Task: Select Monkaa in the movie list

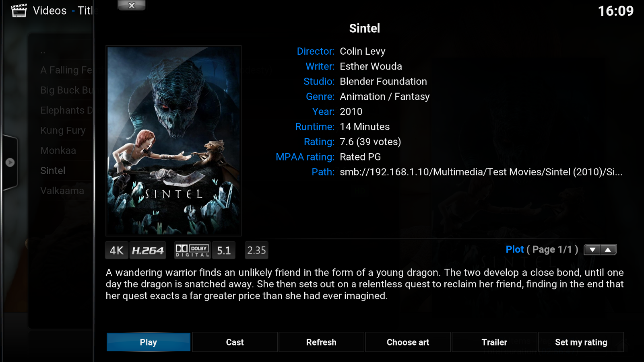Action: pos(58,150)
